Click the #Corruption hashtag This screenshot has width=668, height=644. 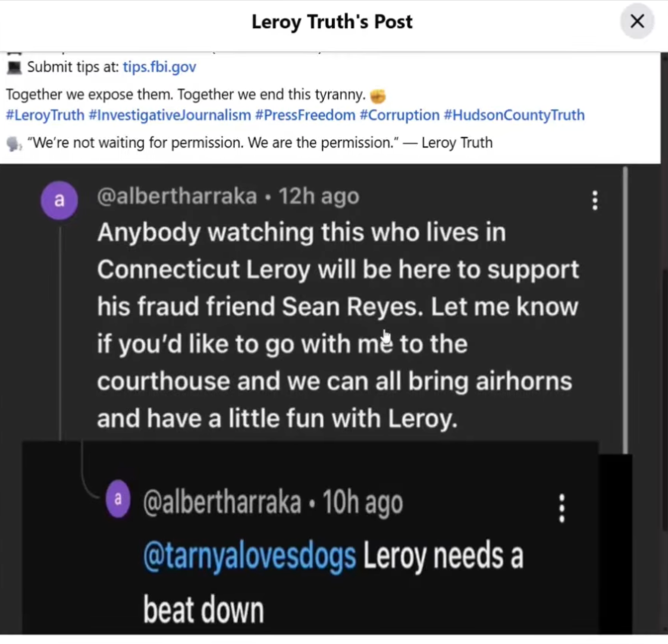click(x=399, y=115)
